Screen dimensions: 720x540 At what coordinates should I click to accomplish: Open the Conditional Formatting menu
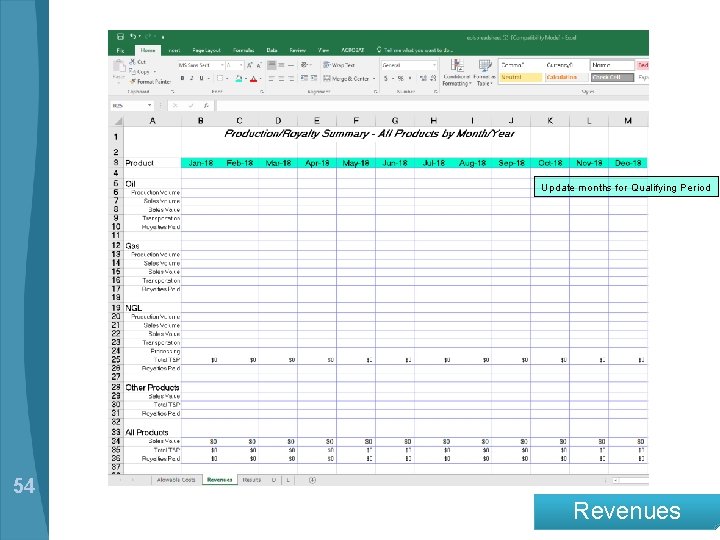click(456, 73)
